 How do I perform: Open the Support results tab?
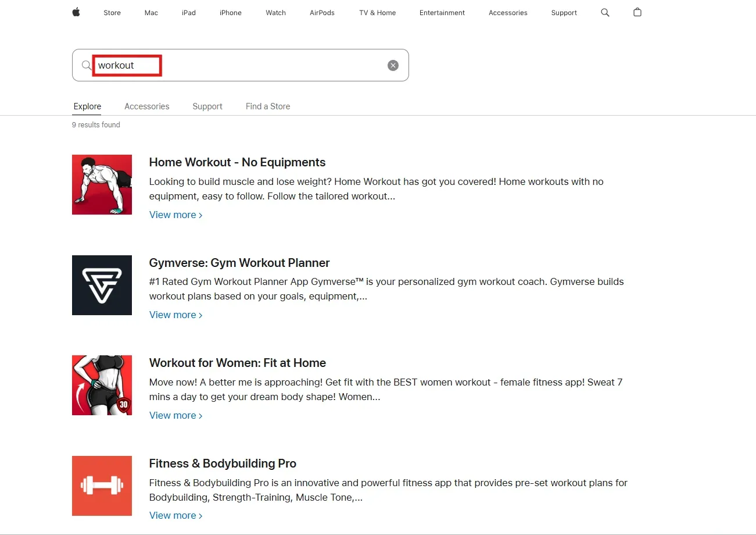coord(207,106)
